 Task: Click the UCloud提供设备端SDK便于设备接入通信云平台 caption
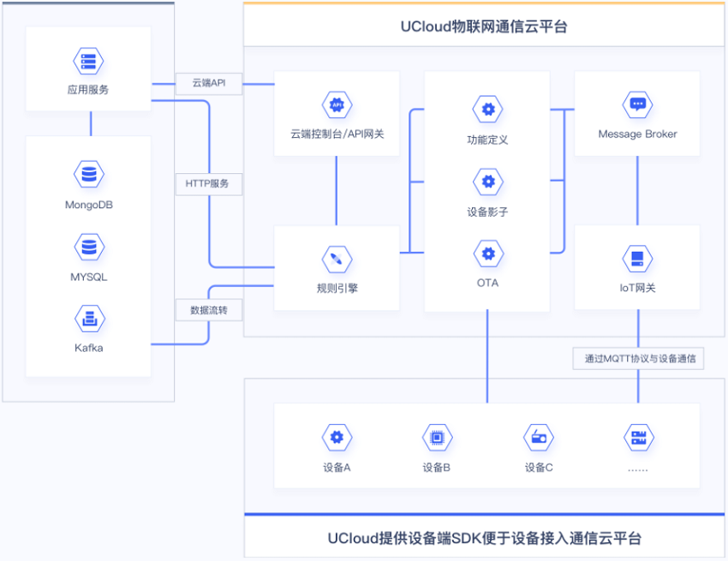(484, 538)
